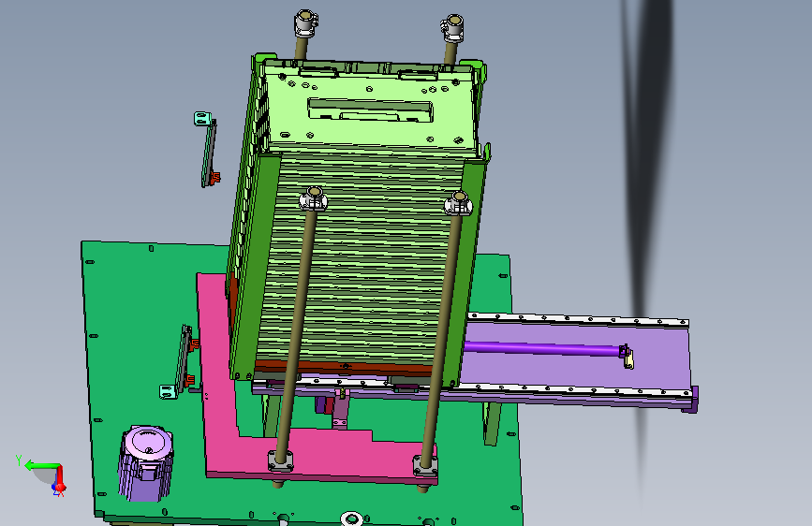Select the bottom-right flange bearing on pink plate
The width and height of the screenshot is (812, 526).
click(x=425, y=465)
